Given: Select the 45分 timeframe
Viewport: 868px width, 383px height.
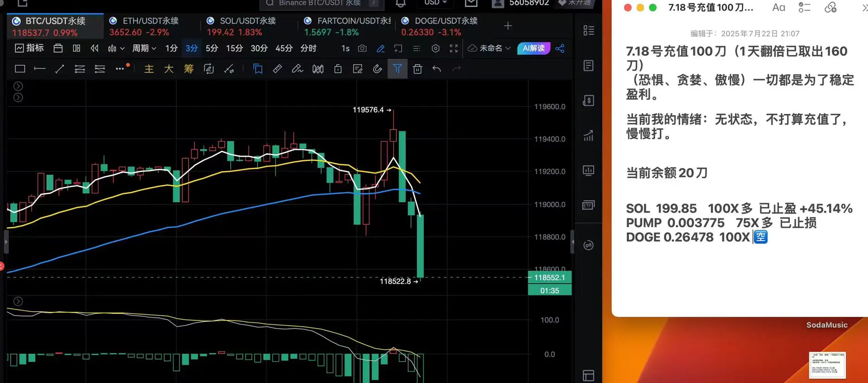Looking at the screenshot, I should click(x=284, y=48).
